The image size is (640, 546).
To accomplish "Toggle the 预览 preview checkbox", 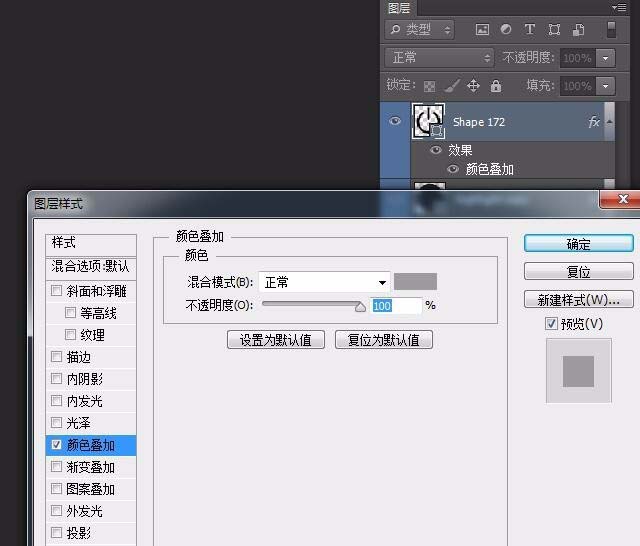I will tap(551, 324).
